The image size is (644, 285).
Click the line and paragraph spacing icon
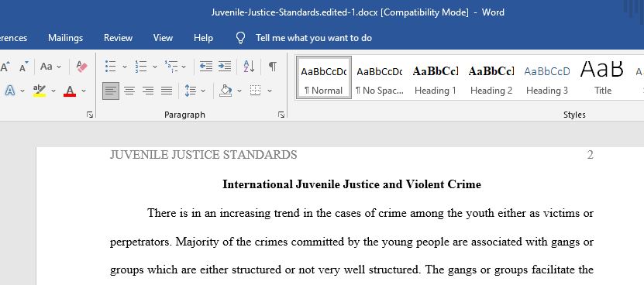point(190,91)
